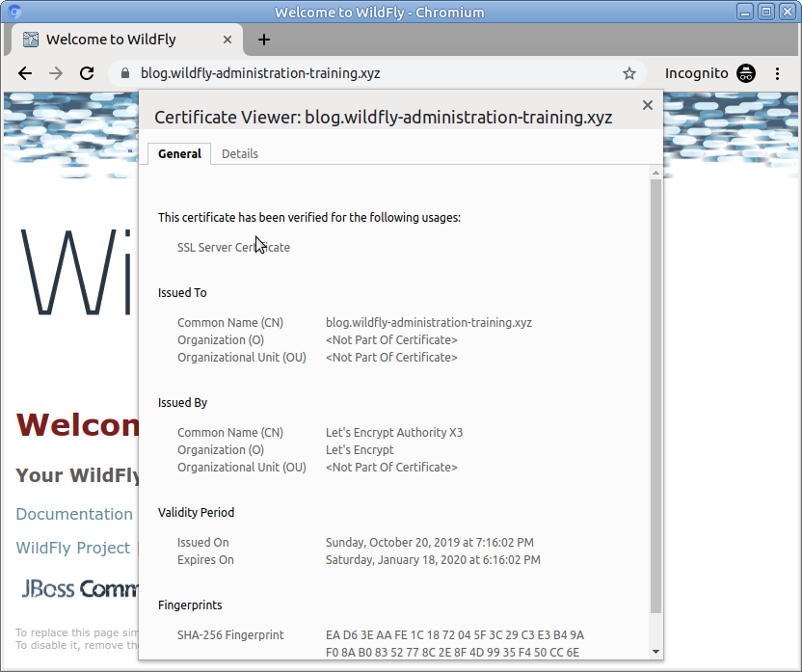The height and width of the screenshot is (672, 802).
Task: Close the Certificate Viewer dialog
Action: (647, 106)
